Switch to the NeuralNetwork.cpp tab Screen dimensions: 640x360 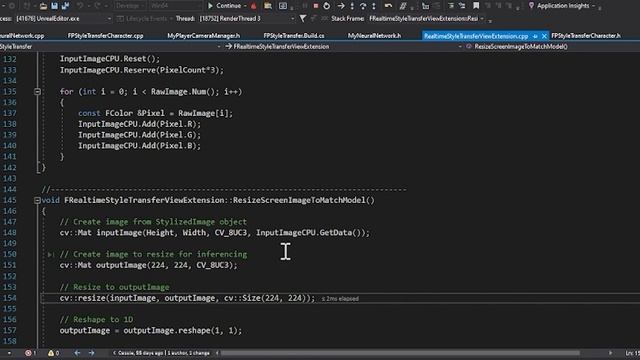coord(22,36)
